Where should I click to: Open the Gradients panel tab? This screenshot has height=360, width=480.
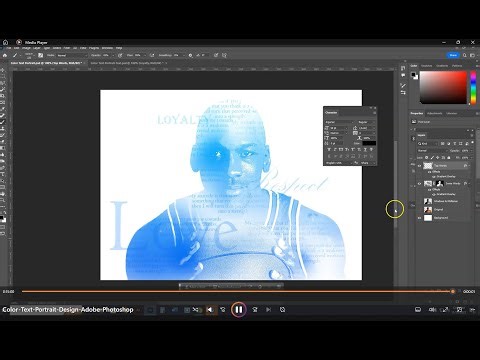(x=442, y=66)
